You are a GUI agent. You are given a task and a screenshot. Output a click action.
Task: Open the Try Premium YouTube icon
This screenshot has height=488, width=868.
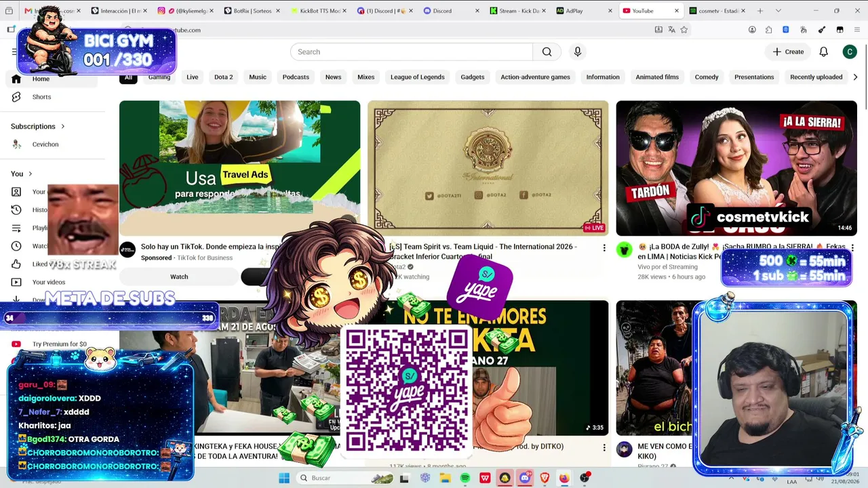(x=16, y=344)
